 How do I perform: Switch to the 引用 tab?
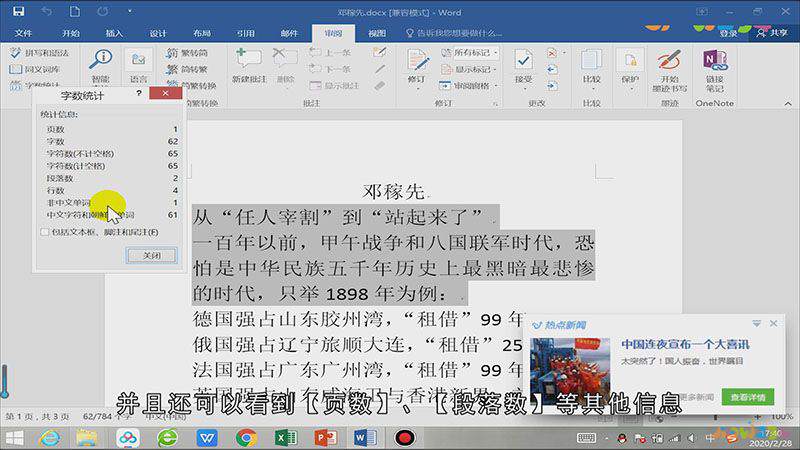245,33
